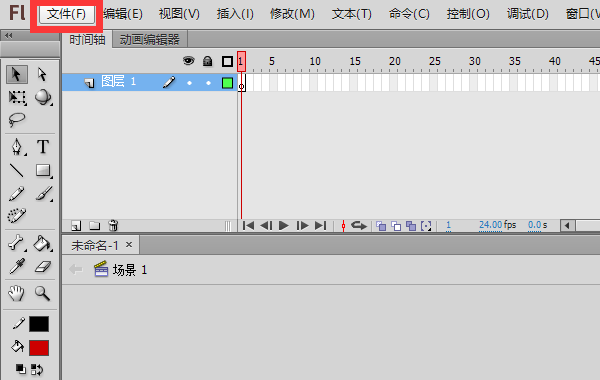Play the timeline animation
The width and height of the screenshot is (600, 380).
tap(284, 226)
